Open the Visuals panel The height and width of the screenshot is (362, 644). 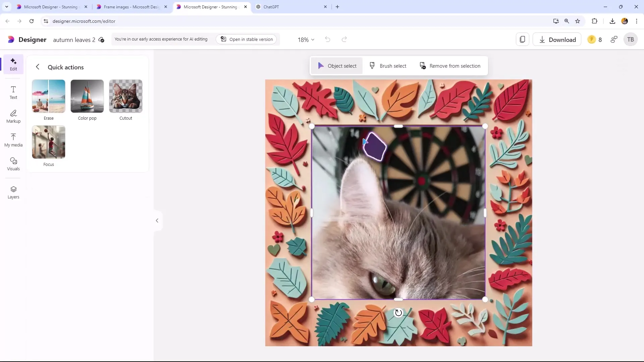(x=13, y=164)
